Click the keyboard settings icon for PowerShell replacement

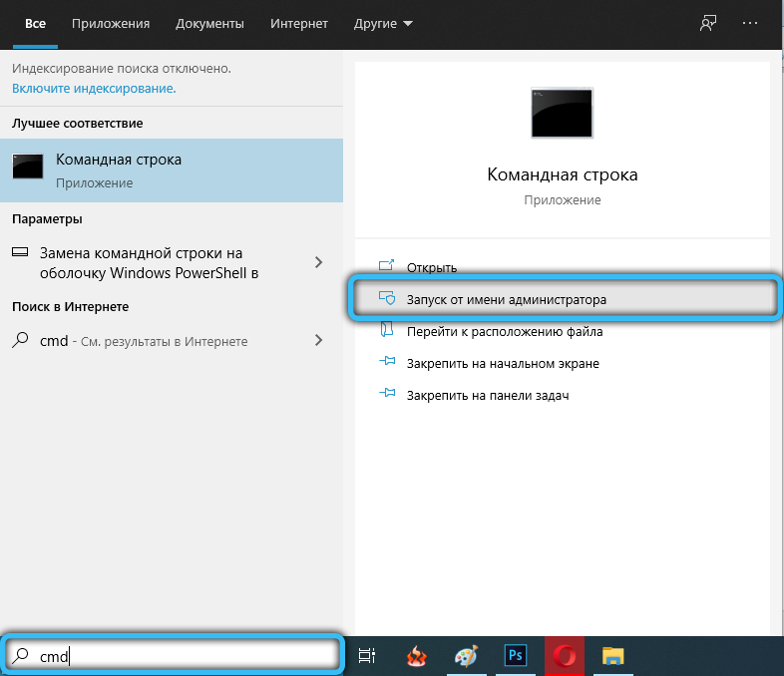point(20,252)
